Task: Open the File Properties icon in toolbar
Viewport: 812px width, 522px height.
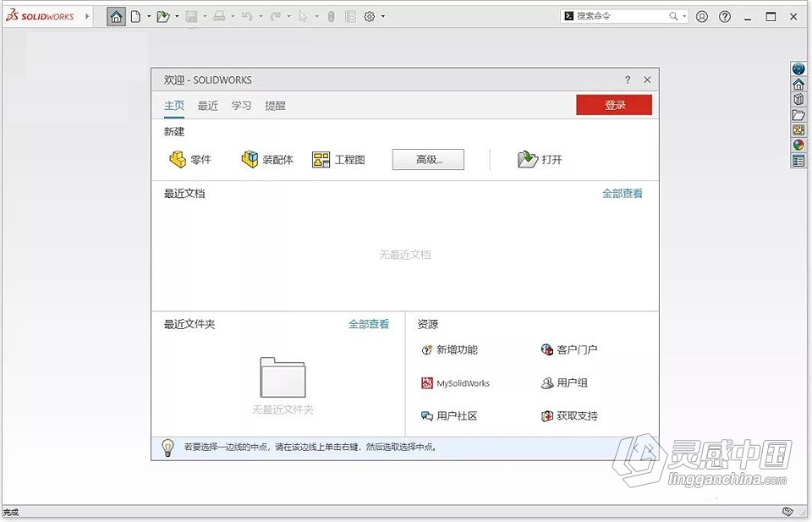Action: pos(350,17)
